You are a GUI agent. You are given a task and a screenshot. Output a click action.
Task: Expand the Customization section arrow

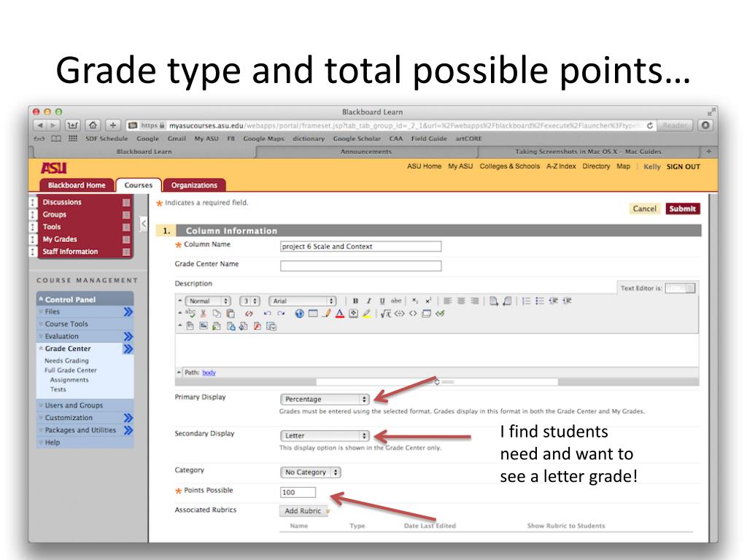tap(128, 418)
